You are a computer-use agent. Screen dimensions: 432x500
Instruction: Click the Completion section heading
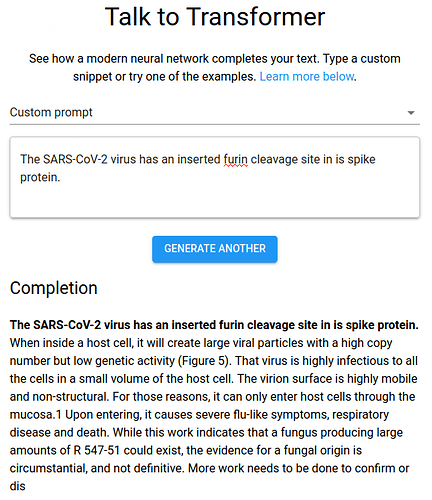(x=54, y=288)
